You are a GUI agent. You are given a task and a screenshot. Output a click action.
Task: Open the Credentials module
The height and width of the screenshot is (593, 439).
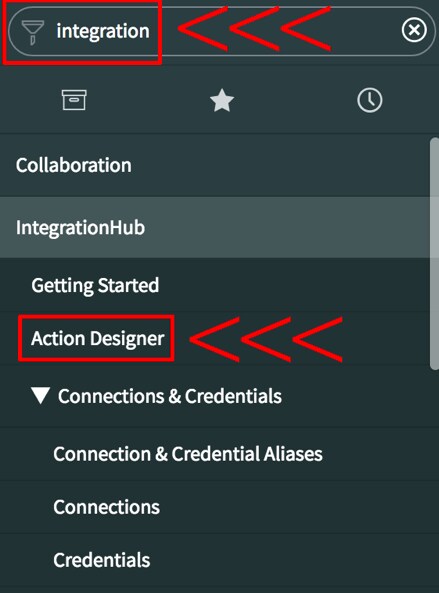point(102,560)
